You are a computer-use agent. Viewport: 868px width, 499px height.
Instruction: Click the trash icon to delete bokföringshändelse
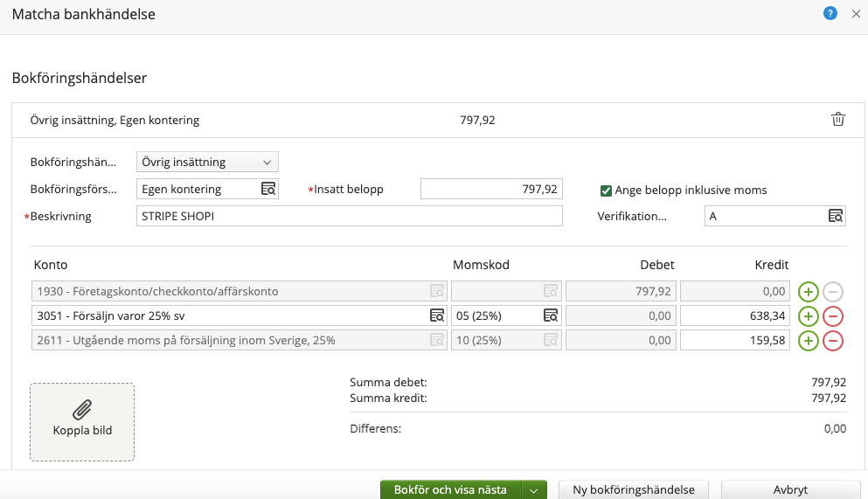pyautogui.click(x=837, y=120)
